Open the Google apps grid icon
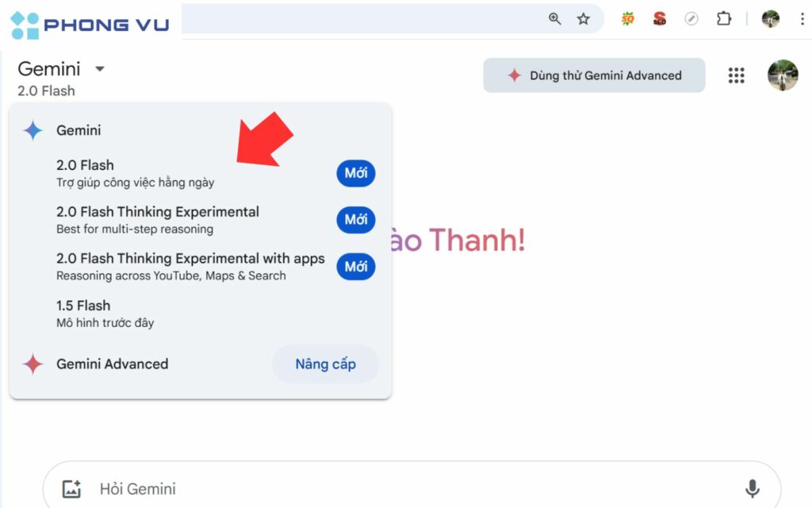 pos(736,75)
